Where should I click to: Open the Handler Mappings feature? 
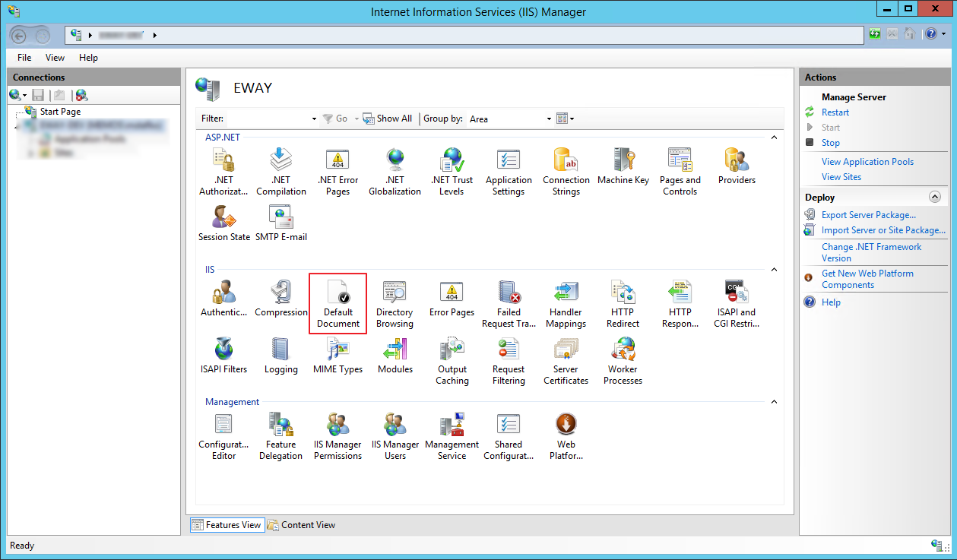click(x=566, y=304)
